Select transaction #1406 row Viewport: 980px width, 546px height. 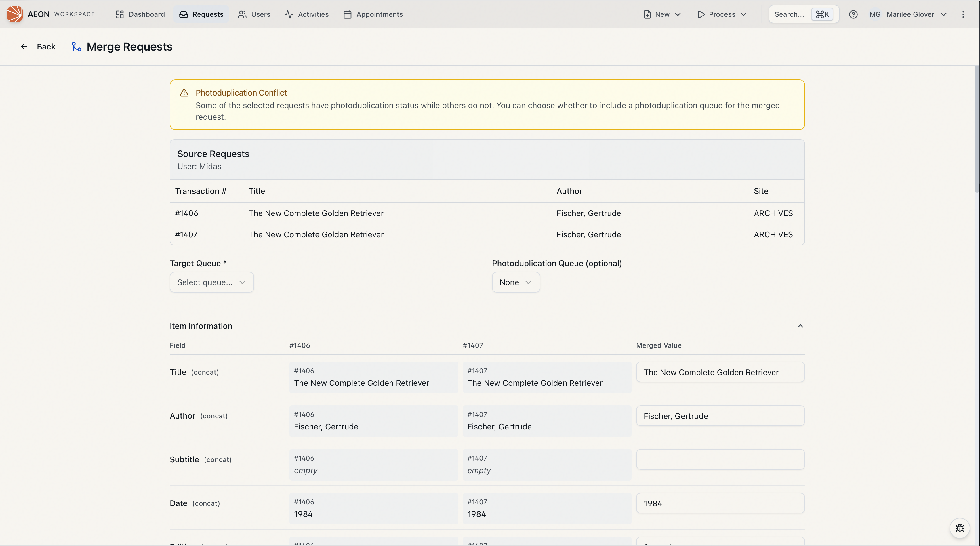click(487, 213)
